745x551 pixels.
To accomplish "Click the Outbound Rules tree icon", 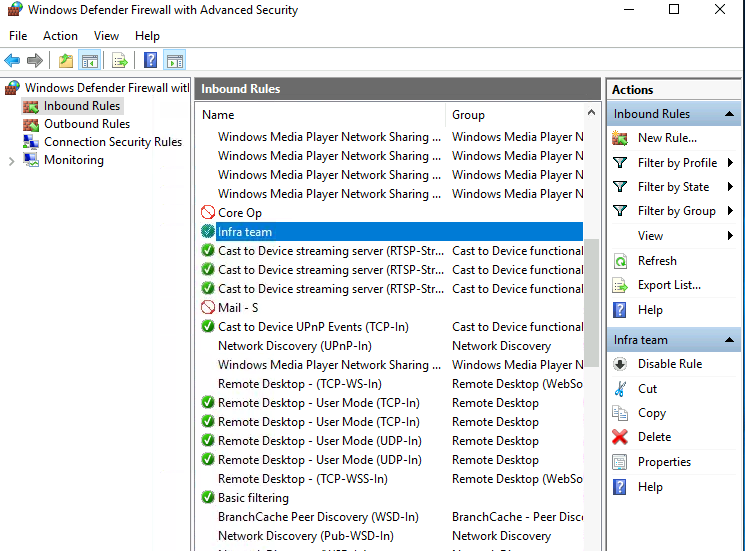I will pos(31,124).
